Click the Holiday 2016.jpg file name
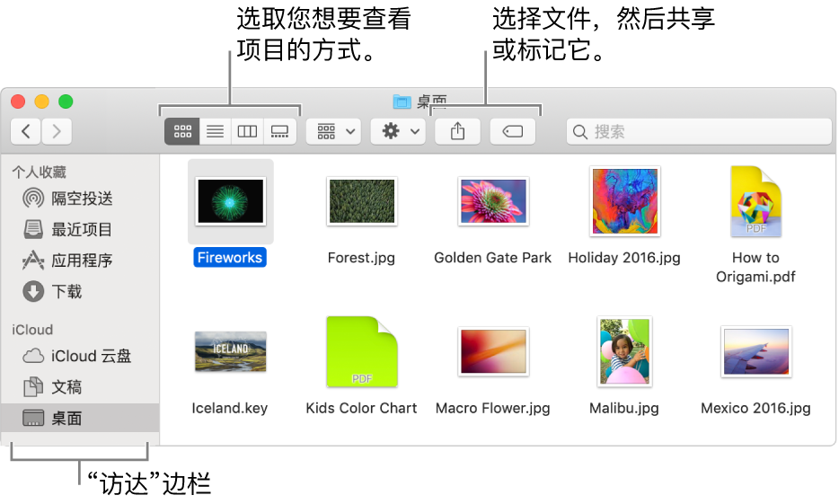This screenshot has height=504, width=839. point(624,258)
